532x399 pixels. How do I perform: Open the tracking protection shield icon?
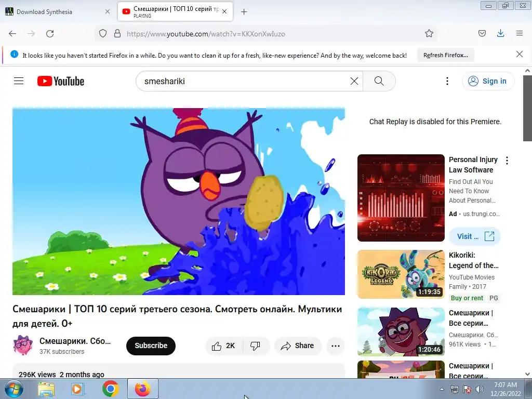pyautogui.click(x=103, y=33)
